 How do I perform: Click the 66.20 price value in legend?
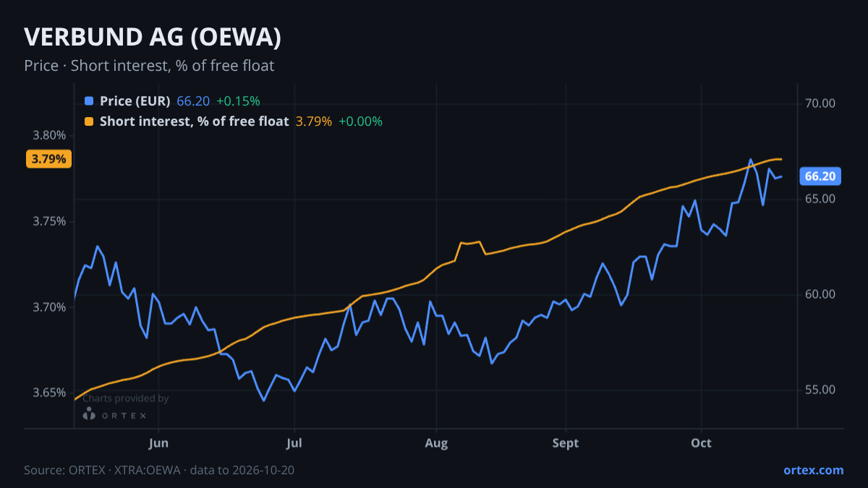193,101
